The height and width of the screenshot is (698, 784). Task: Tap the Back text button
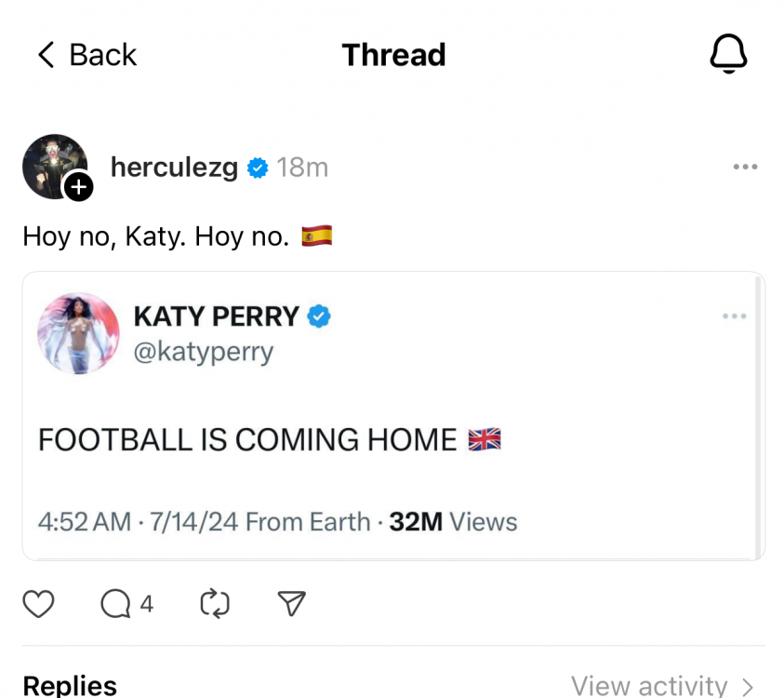(102, 55)
